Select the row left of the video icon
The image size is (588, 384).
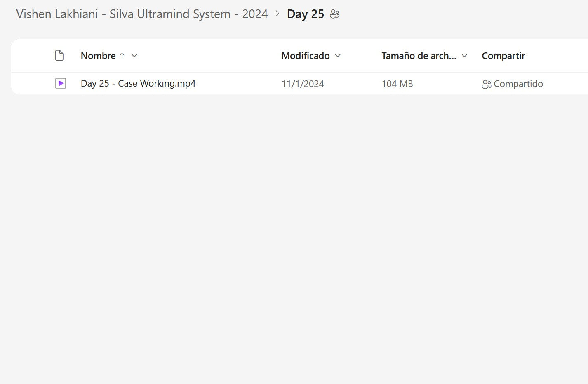(33, 84)
